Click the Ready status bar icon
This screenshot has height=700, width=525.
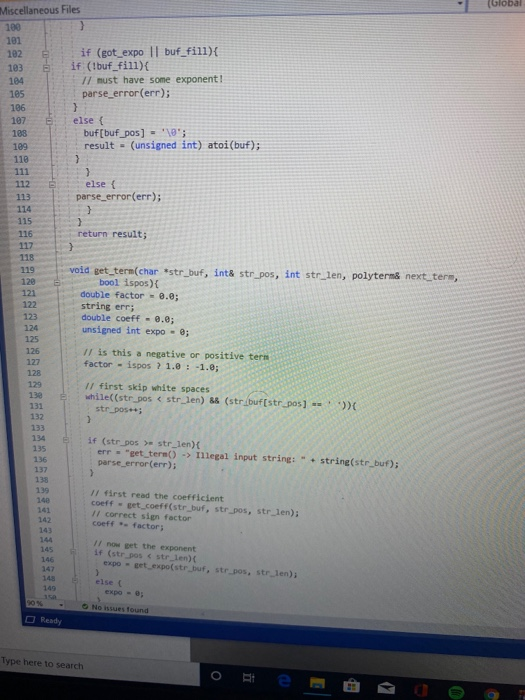point(30,619)
